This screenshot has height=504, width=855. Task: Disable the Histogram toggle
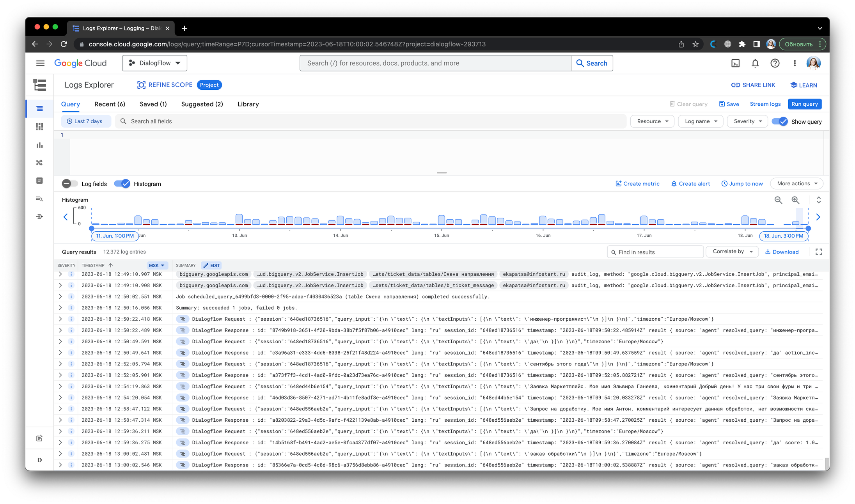(122, 184)
